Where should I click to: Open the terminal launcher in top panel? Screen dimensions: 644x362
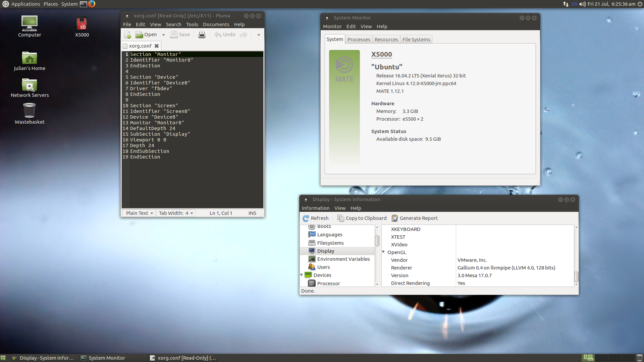[84, 4]
